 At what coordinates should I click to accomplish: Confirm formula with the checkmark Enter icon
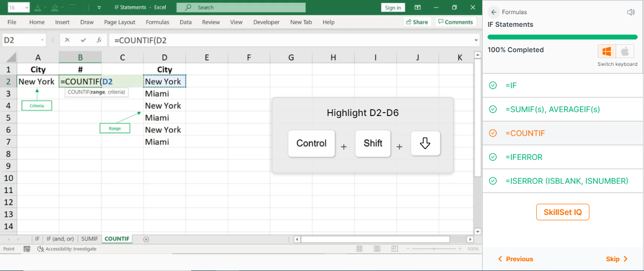(x=83, y=40)
